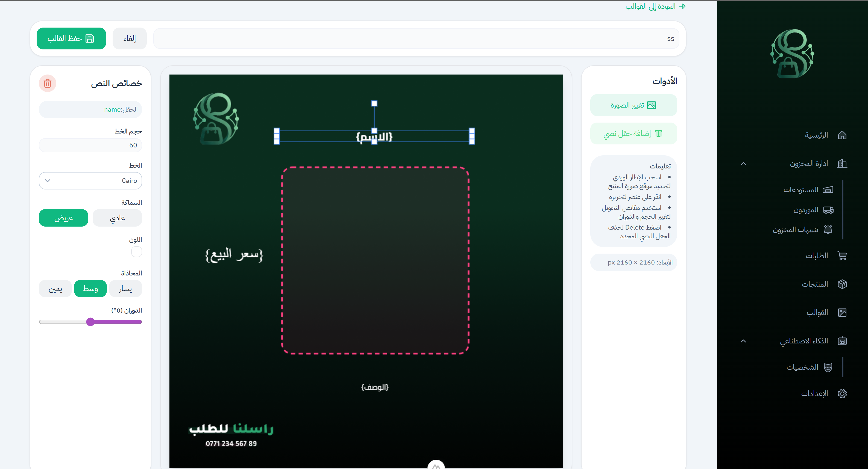
Task: Select تغيير الصورة image tool
Action: point(633,105)
